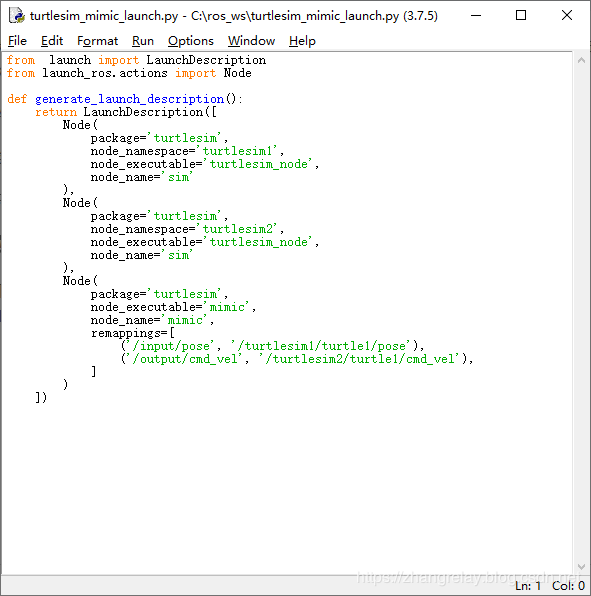The height and width of the screenshot is (596, 591).
Task: Click 'launch_ros.actions' in the second import
Action: pyautogui.click(x=105, y=73)
